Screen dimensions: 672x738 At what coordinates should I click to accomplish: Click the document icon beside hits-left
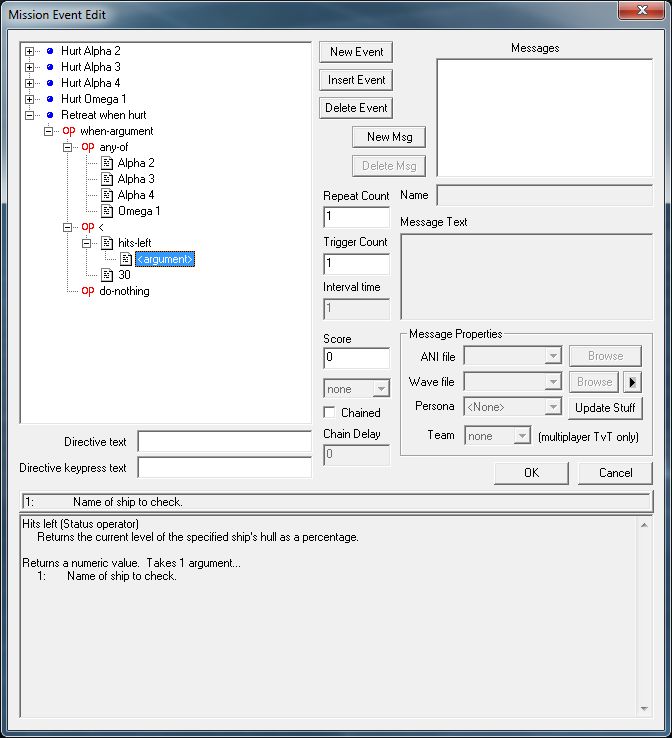pos(107,243)
